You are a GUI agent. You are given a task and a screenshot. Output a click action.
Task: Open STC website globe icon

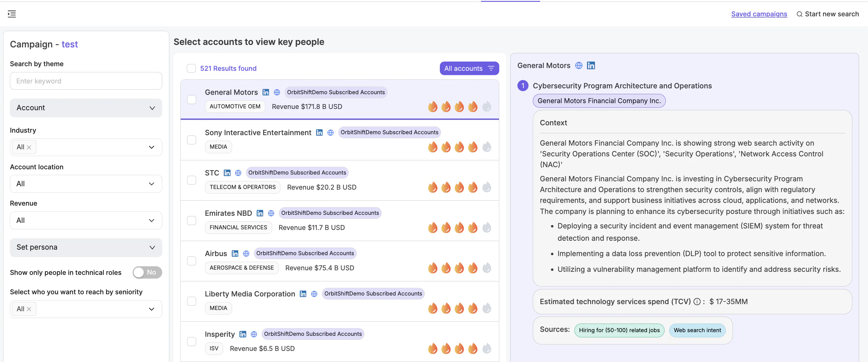238,173
